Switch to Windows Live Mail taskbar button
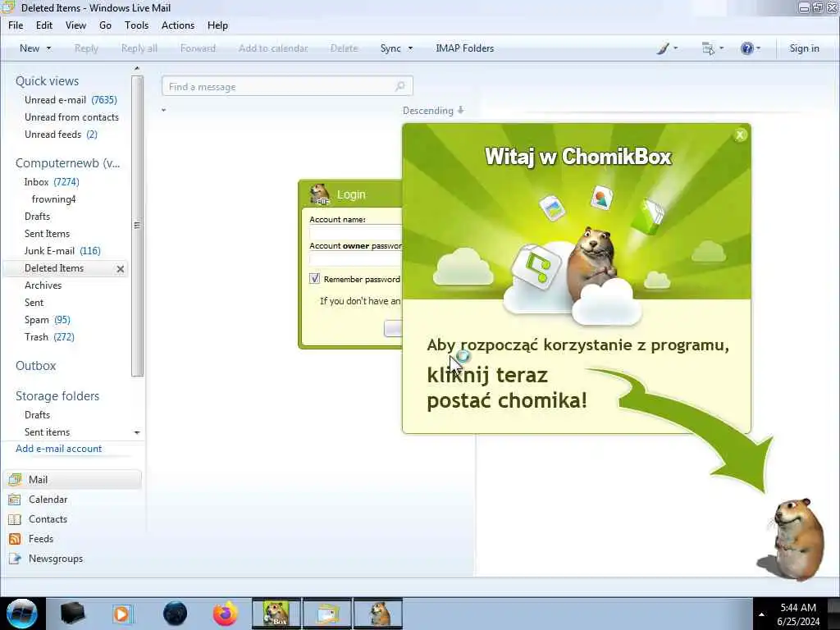This screenshot has height=630, width=840. (327, 614)
